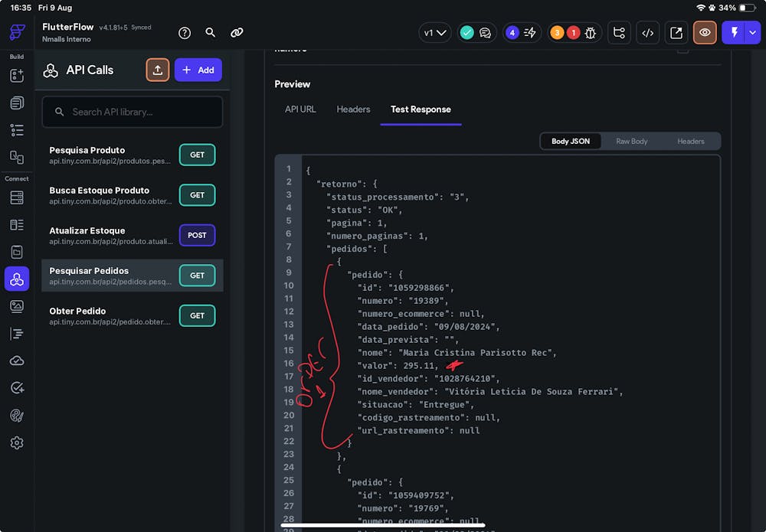Click the "status": "OK" line
The image size is (766, 532).
point(365,210)
